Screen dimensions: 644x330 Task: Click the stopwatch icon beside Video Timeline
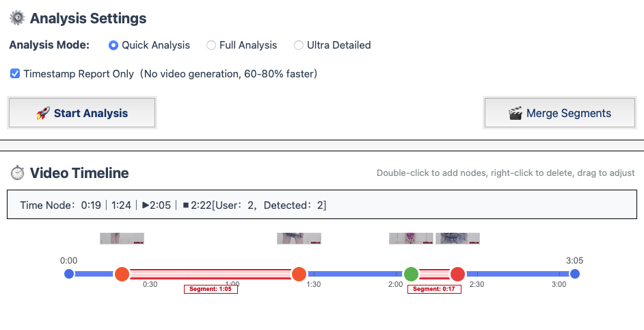(17, 173)
